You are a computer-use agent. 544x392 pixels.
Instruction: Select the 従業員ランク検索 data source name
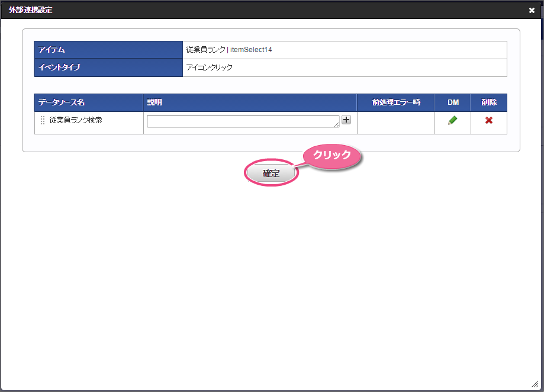(76, 120)
